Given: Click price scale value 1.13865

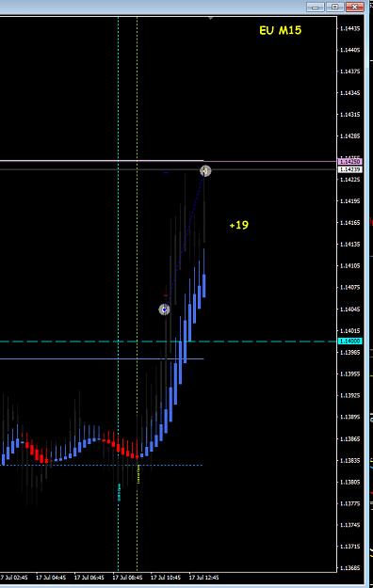Looking at the screenshot, I should click(349, 438).
